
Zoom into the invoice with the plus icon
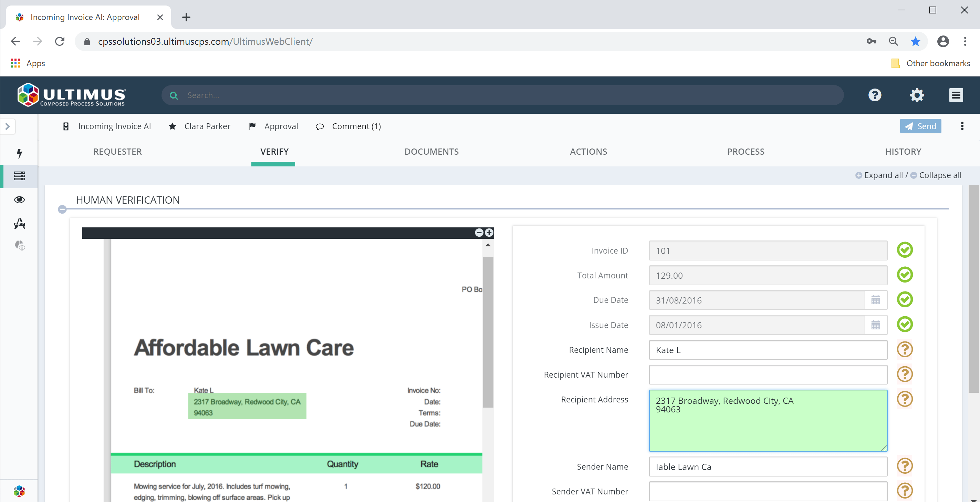(x=489, y=233)
